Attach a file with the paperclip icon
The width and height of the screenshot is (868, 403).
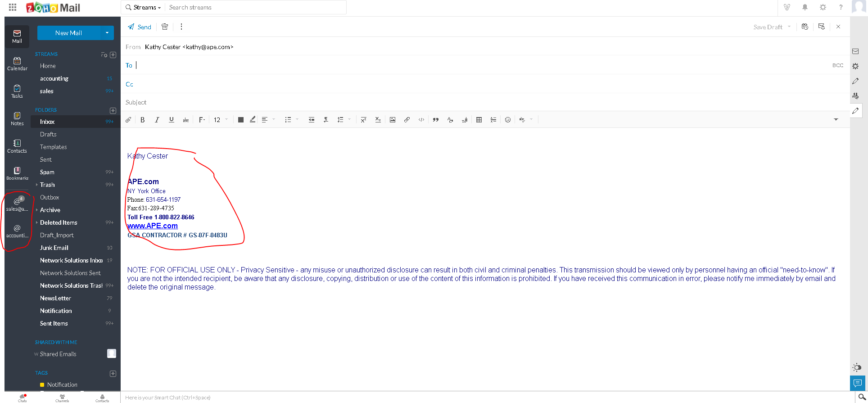point(128,120)
